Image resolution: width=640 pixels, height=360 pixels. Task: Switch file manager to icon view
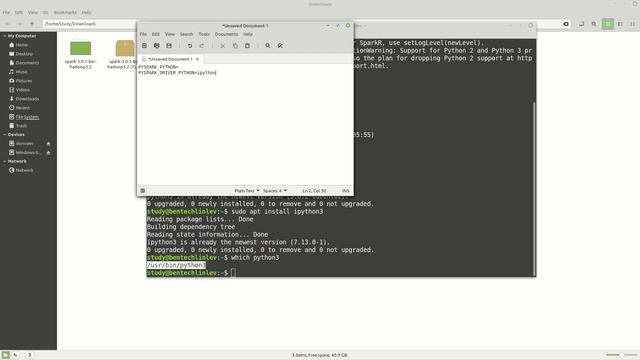(x=608, y=24)
